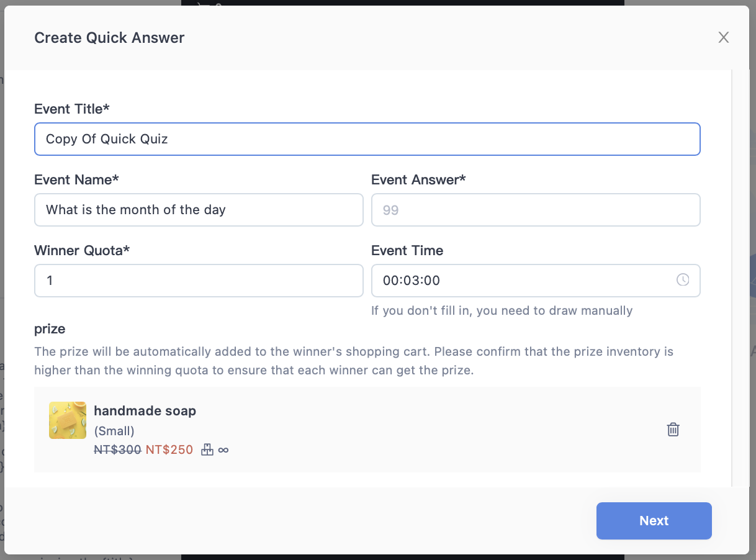Change the Winner Quota value
Screen dimensions: 756x560
point(199,281)
